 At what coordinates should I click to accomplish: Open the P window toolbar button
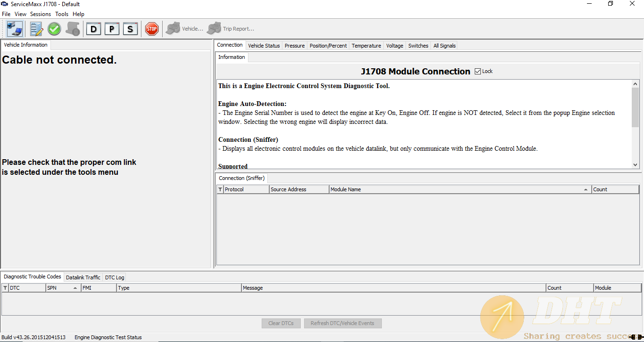pos(112,29)
